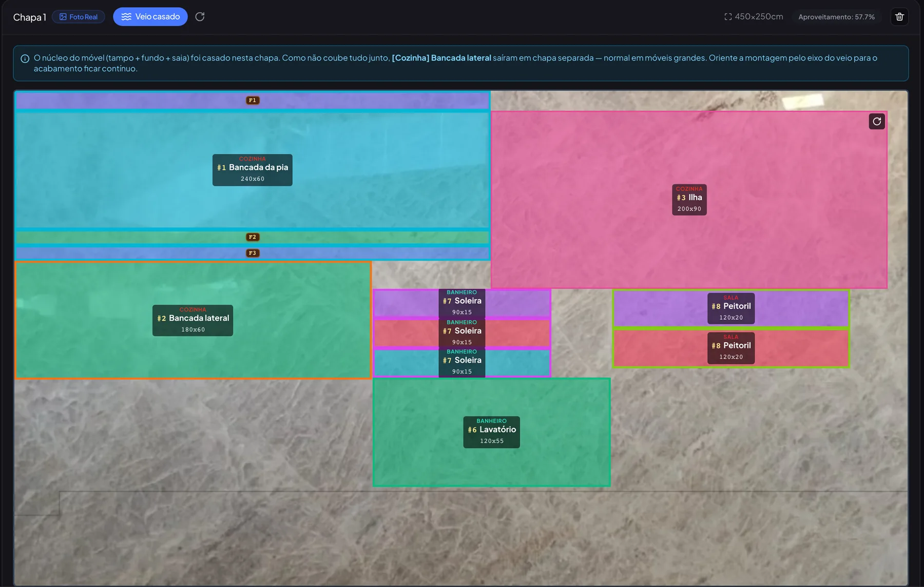924x587 pixels.
Task: Click the Aproveitamento: 57.7% badge
Action: [836, 17]
